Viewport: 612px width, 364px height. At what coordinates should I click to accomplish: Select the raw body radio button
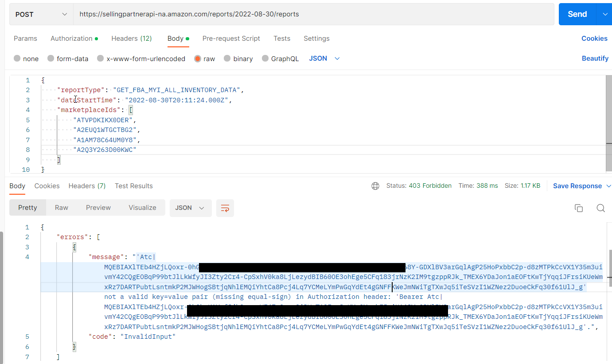(x=198, y=58)
